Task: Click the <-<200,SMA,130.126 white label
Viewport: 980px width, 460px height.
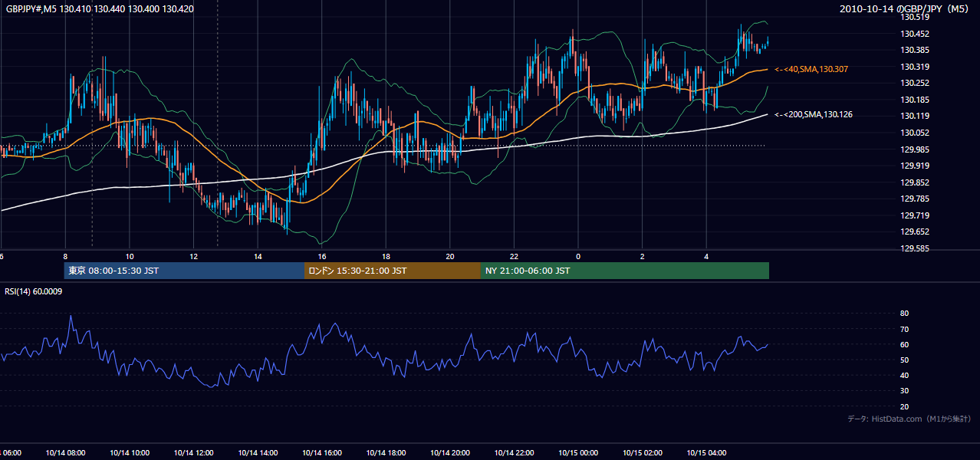Action: coord(814,114)
